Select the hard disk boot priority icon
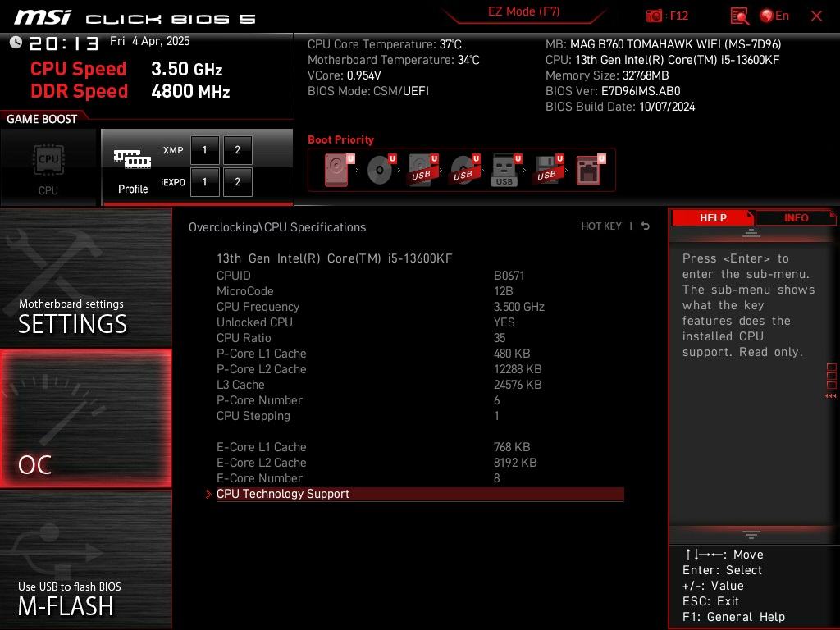Viewport: 840px width, 630px height. pyautogui.click(x=339, y=170)
